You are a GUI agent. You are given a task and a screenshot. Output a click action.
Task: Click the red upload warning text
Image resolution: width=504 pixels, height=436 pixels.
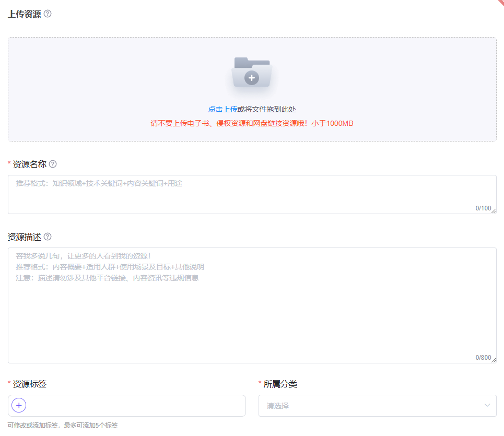252,124
